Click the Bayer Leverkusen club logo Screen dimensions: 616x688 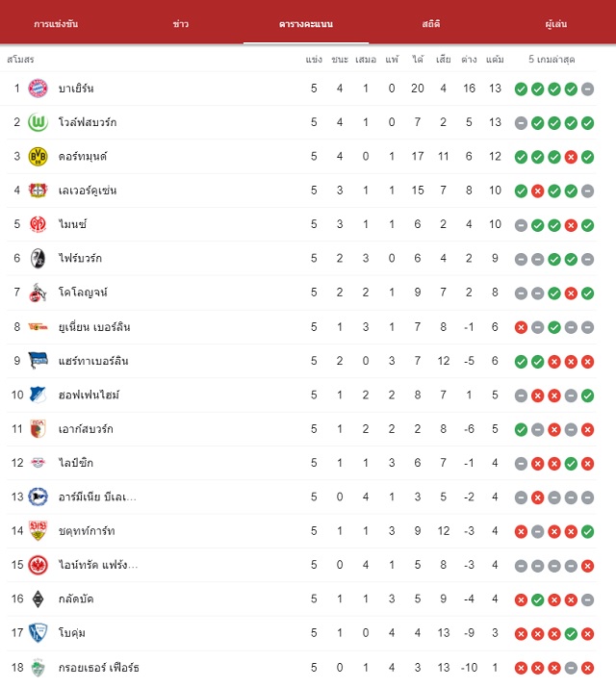click(38, 191)
